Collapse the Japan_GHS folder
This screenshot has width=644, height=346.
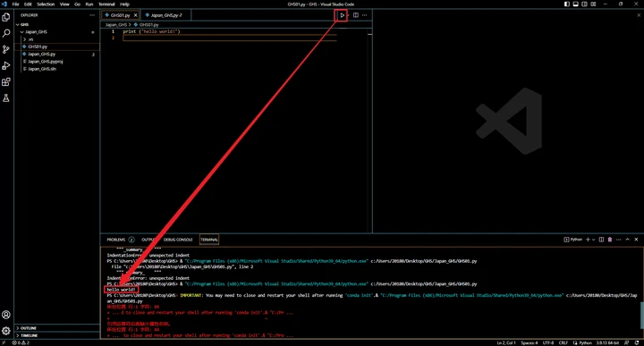(21, 32)
